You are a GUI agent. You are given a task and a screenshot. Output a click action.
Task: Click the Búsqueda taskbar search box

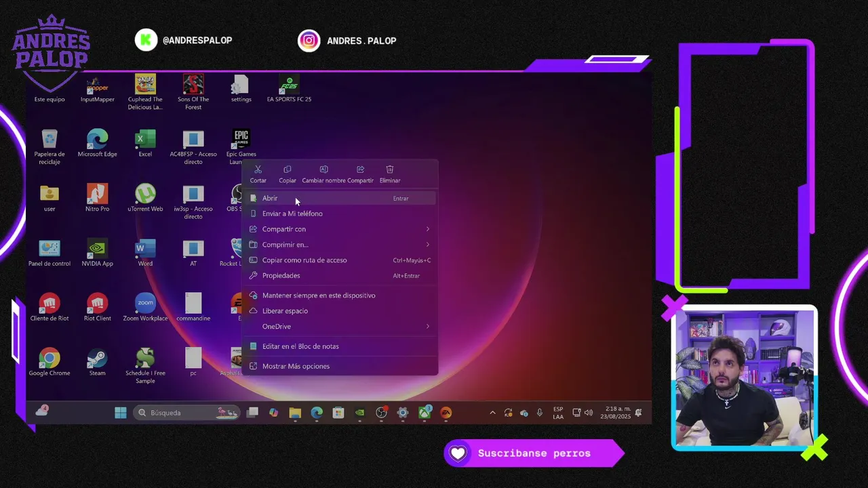pyautogui.click(x=187, y=413)
